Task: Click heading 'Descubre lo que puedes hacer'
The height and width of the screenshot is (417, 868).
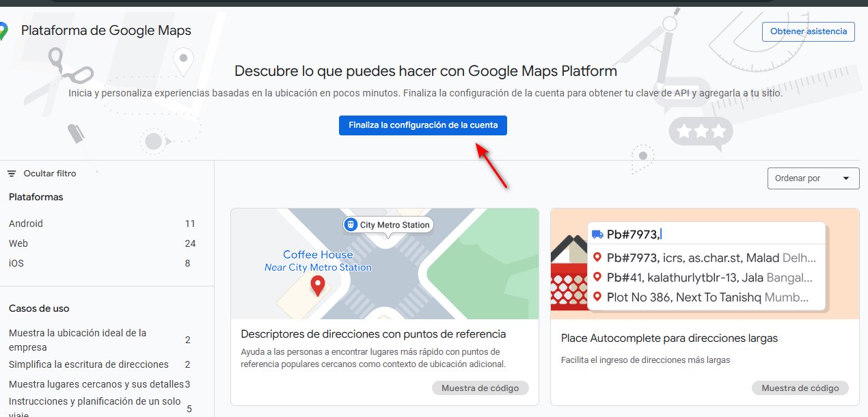Action: pyautogui.click(x=426, y=71)
